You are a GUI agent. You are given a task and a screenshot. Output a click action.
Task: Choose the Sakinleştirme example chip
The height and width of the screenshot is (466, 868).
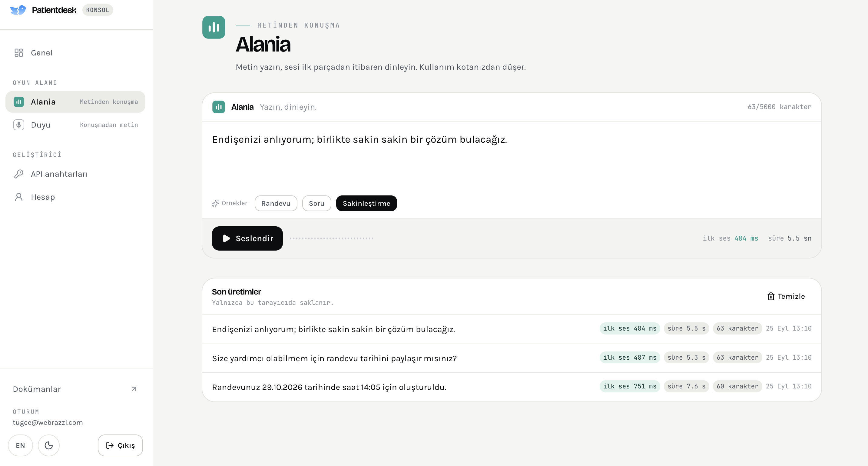tap(366, 203)
